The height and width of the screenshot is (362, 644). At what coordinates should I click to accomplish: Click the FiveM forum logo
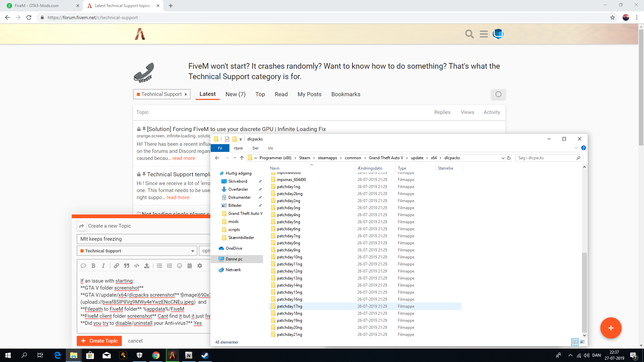(x=140, y=34)
